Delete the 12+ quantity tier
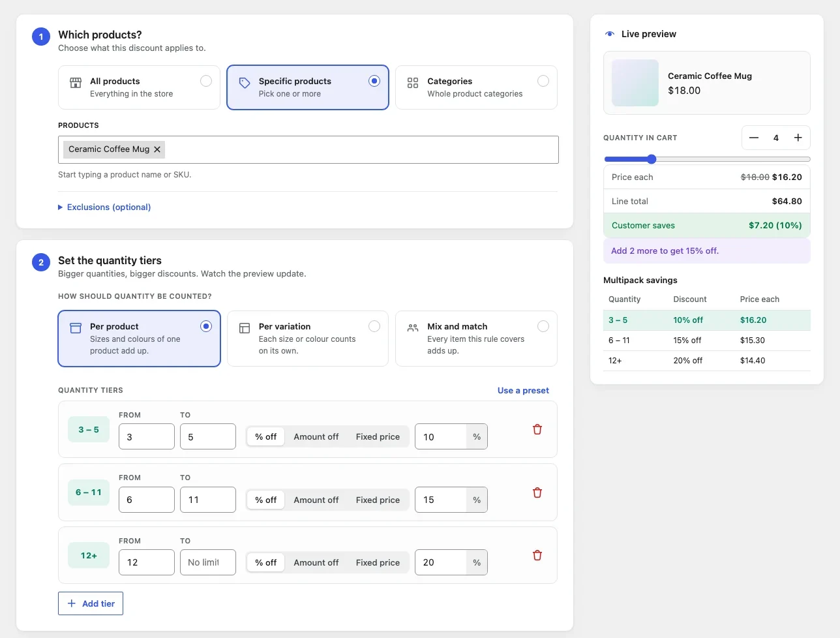Image resolution: width=840 pixels, height=638 pixels. 537,555
